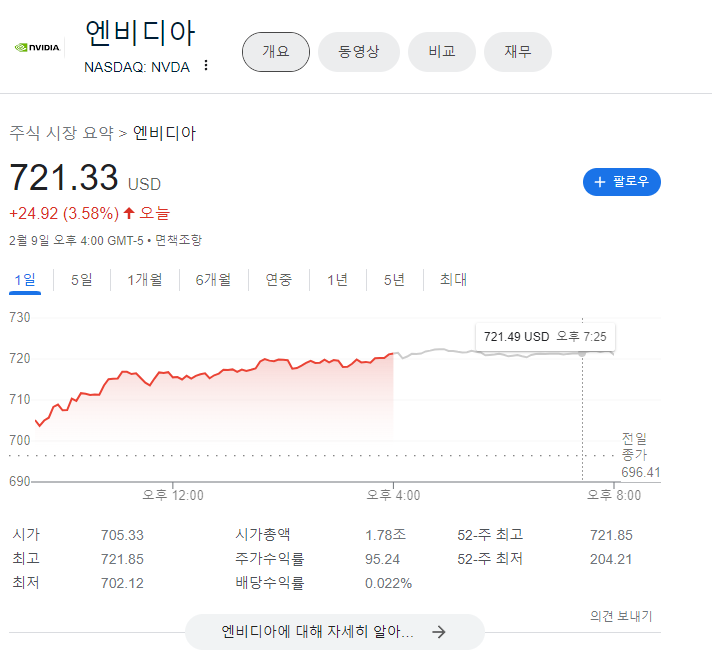Viewport: 712px width, 655px height.
Task: Click the 엔비디아 breadcrumb text
Action: 164,133
